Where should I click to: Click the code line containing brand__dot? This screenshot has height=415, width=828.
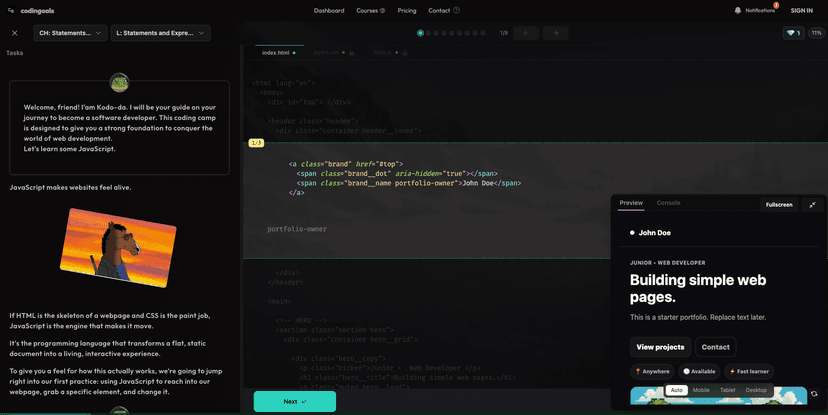click(x=397, y=174)
